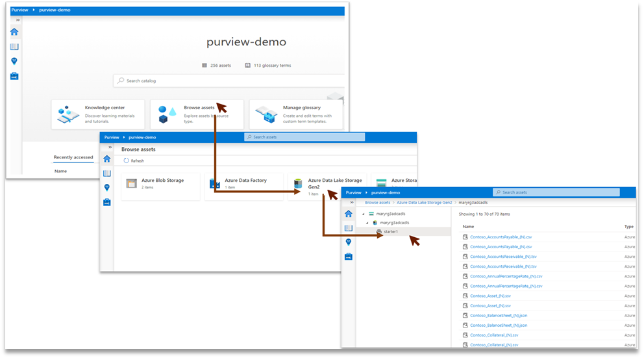Viewport: 644px width, 358px height.
Task: Select nested maryrg3adcadls service label in tree
Action: point(394,223)
